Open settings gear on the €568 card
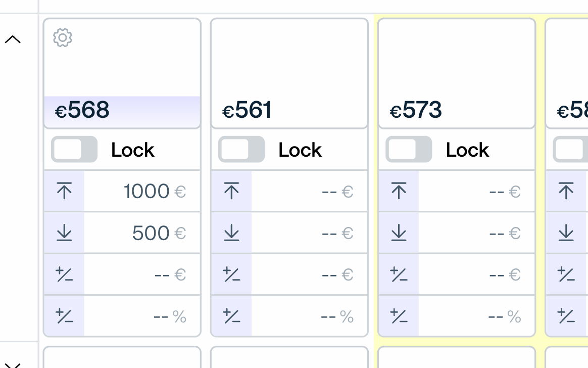Screen dimensions: 588x368 [x=63, y=38]
